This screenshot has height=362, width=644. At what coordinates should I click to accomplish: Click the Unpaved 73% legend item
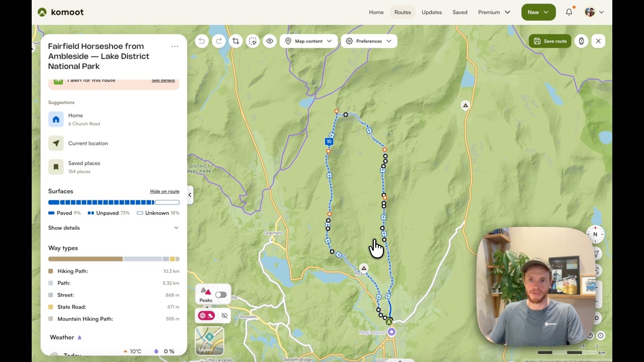109,213
